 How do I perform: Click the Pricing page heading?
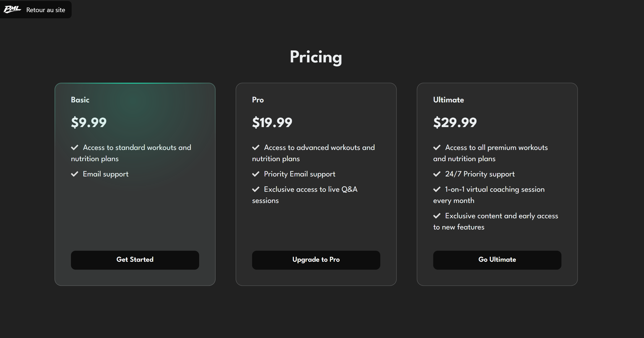point(316,57)
